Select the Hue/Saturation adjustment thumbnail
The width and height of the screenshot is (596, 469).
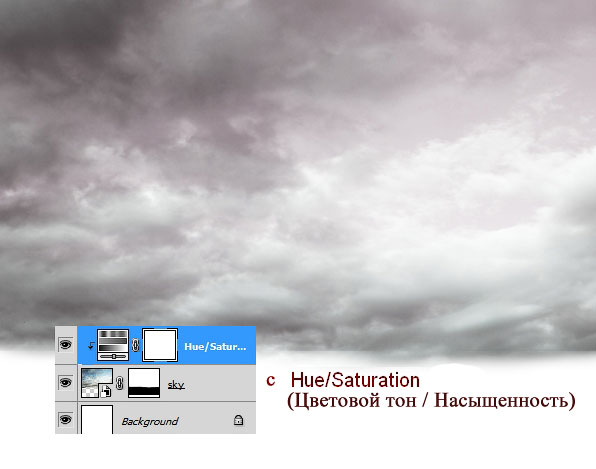(113, 345)
